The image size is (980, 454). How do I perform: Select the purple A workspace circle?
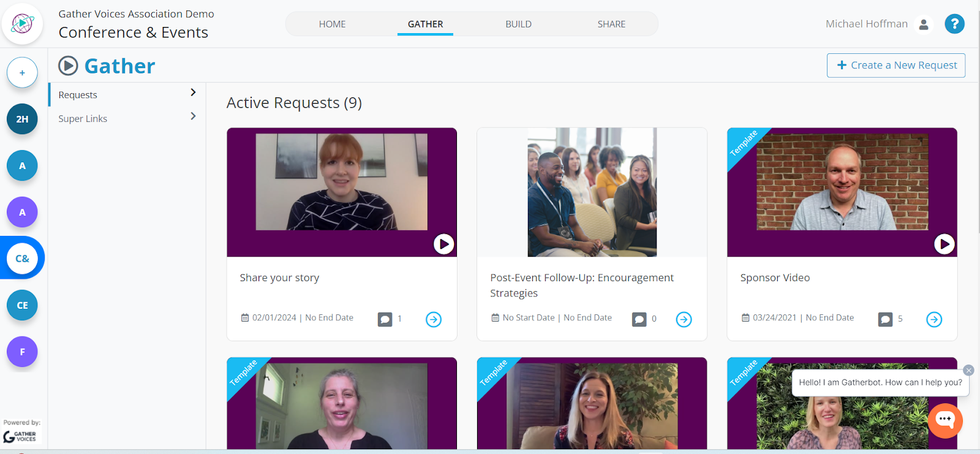[x=22, y=212]
